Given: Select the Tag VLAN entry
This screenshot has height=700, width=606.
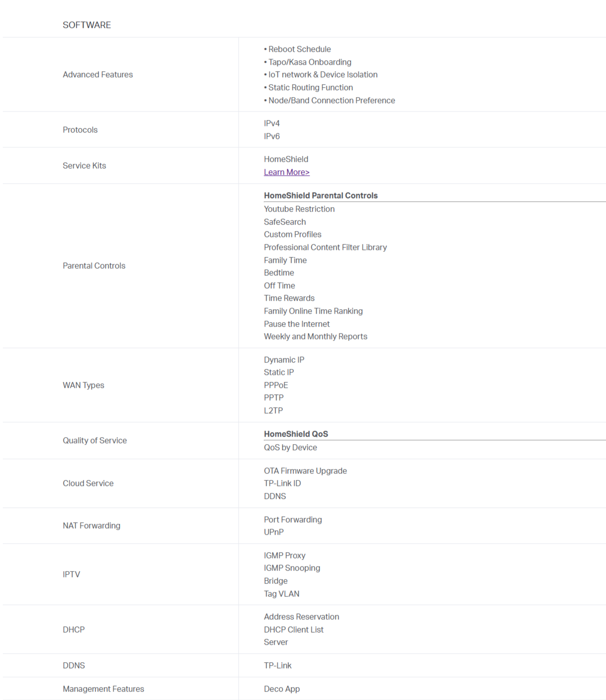Looking at the screenshot, I should (x=282, y=594).
